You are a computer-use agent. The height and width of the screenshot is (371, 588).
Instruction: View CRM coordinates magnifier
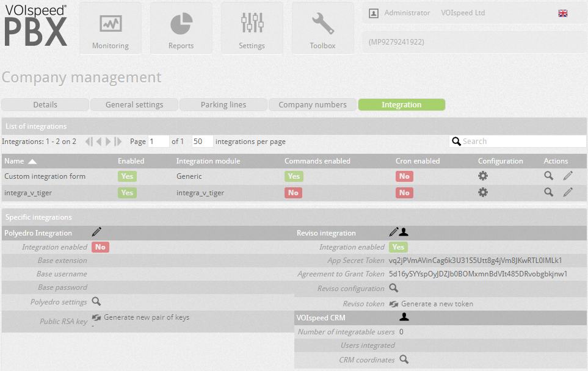point(404,359)
